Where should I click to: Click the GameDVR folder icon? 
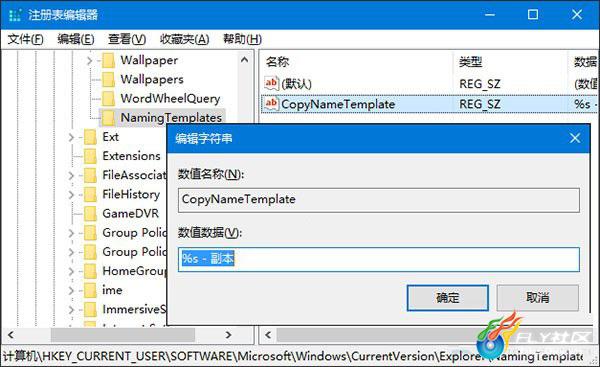click(90, 214)
